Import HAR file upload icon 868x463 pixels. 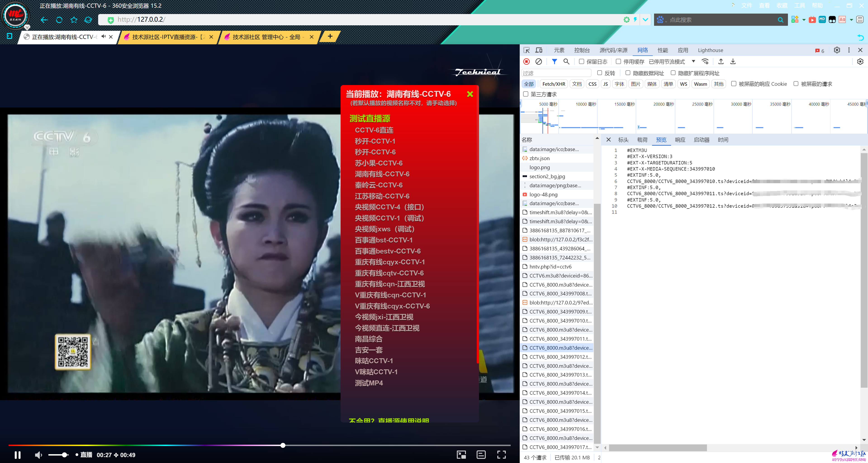[x=721, y=62]
